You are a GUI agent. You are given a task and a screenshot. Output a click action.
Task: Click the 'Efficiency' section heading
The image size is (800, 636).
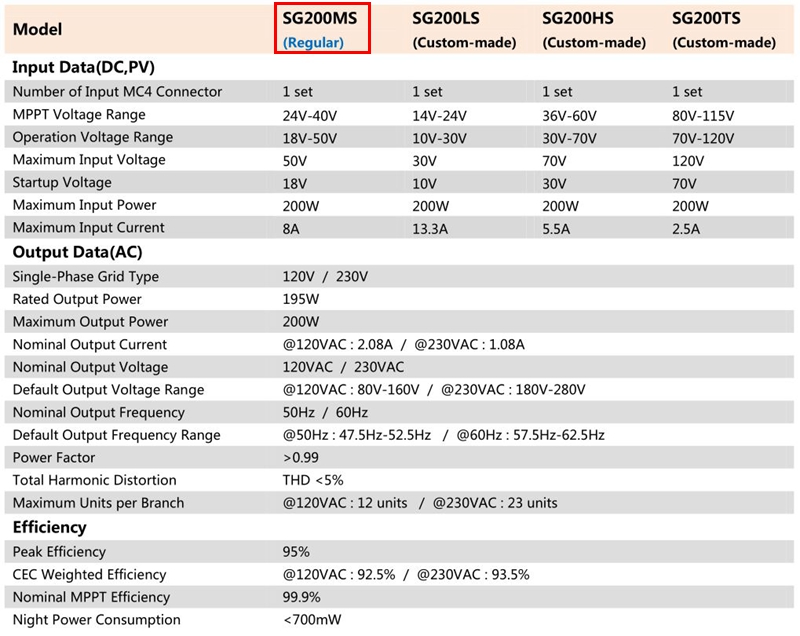coord(49,527)
